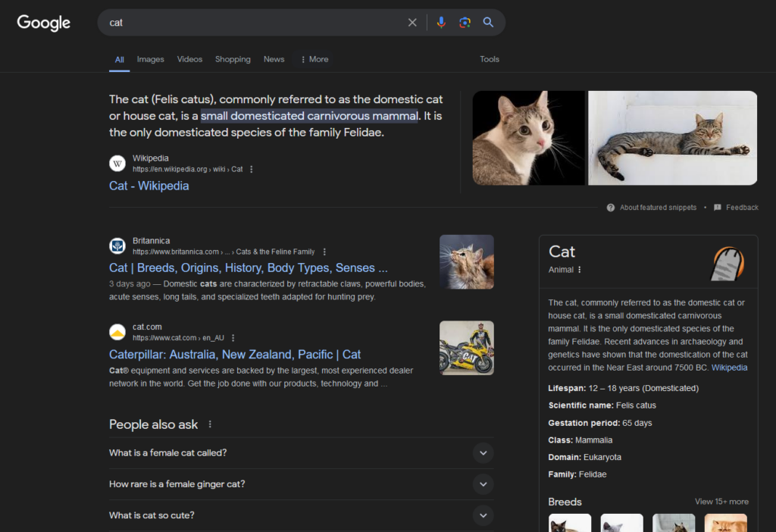
Task: Start voice search with the microphone icon
Action: click(441, 22)
